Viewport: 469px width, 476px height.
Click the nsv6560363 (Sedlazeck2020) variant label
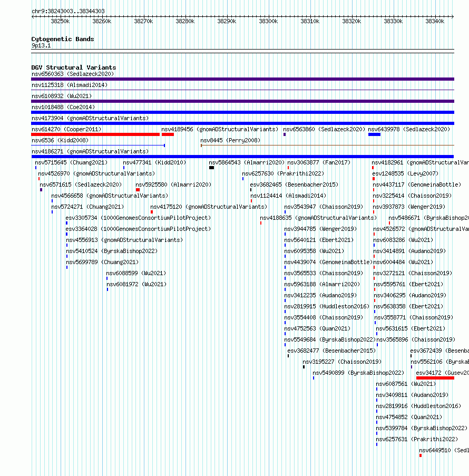pos(73,74)
